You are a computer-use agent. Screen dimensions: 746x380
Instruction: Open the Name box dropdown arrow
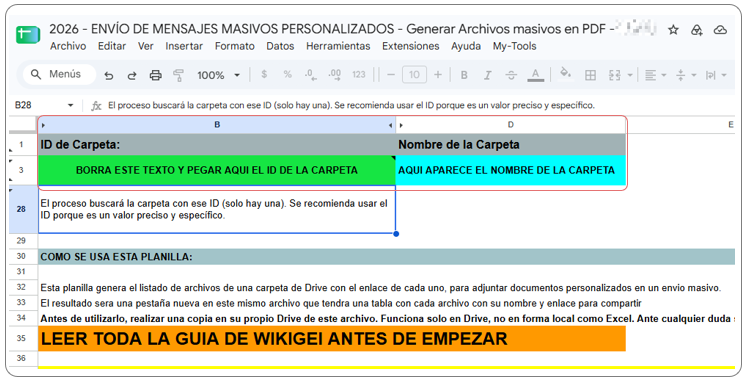tap(70, 105)
